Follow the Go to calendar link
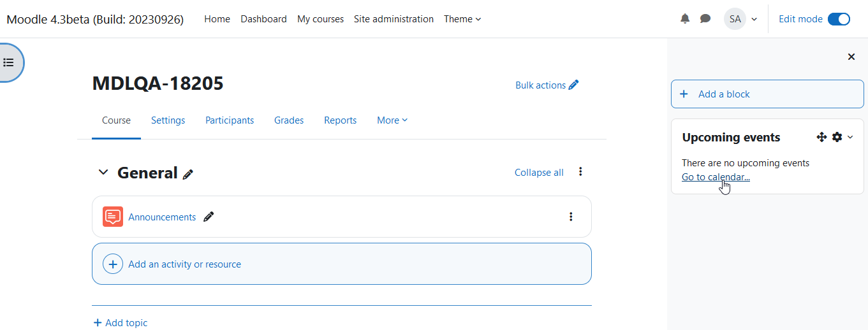868x330 pixels. click(x=716, y=177)
